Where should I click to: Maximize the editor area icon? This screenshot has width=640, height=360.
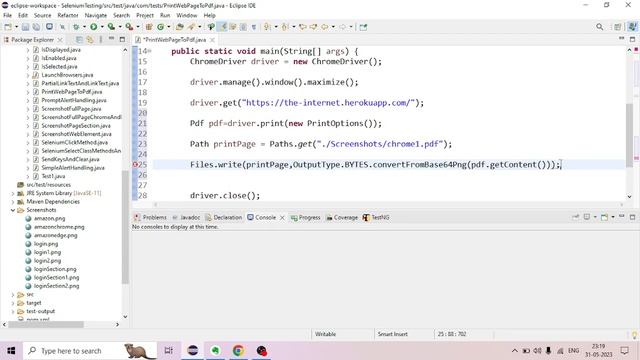pyautogui.click(x=632, y=39)
